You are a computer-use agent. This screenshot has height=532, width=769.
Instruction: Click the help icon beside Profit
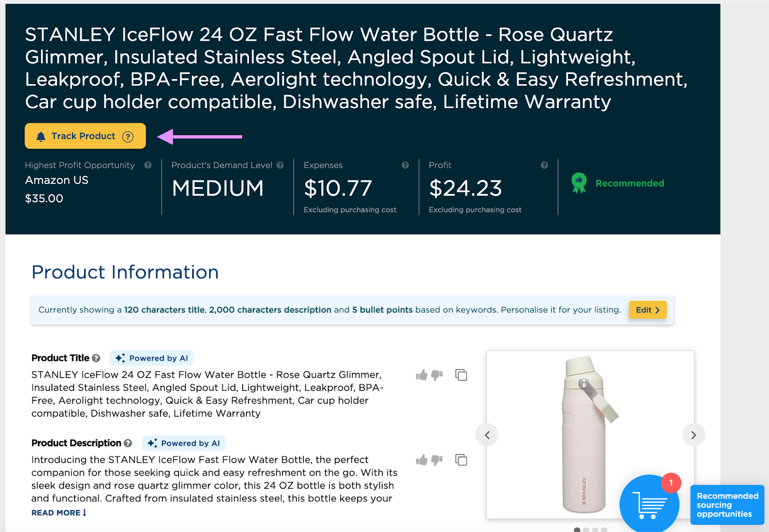coord(544,165)
